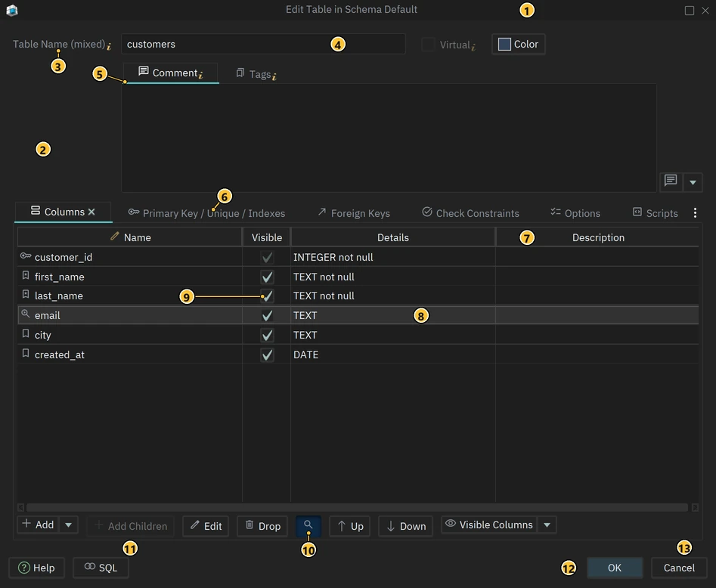The image size is (716, 588).
Task: Expand the Add button dropdown arrow
Action: (69, 525)
